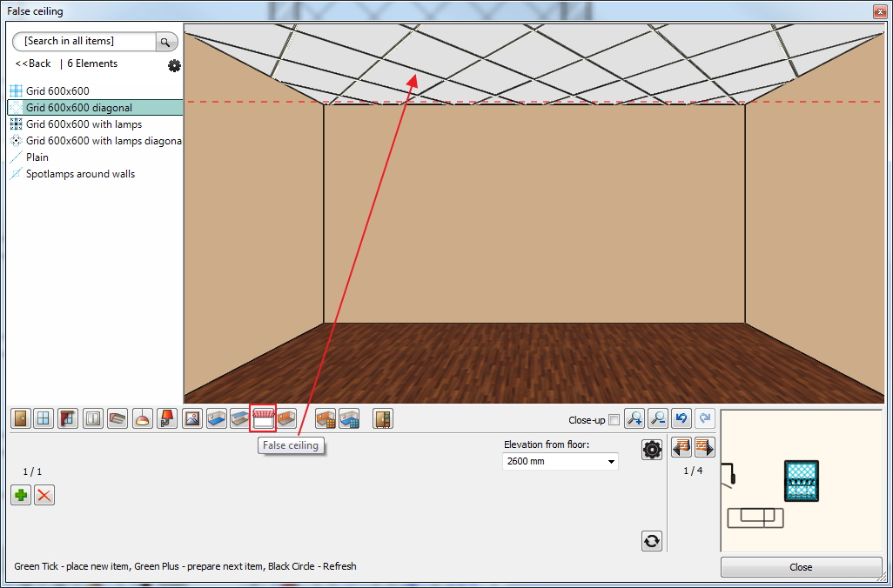Click the orange wall room icon
This screenshot has height=588, width=893.
tap(286, 419)
